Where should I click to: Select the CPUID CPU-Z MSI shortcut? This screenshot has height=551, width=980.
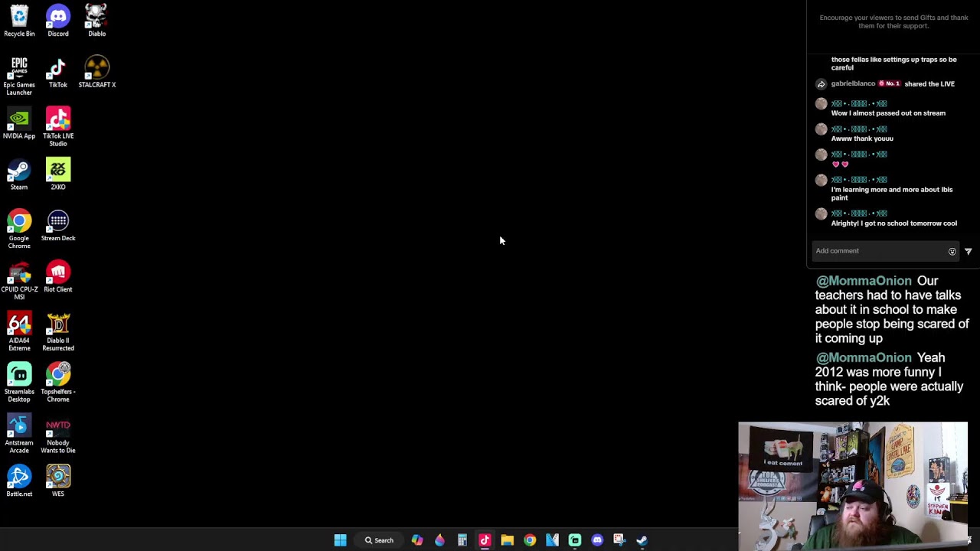click(19, 281)
